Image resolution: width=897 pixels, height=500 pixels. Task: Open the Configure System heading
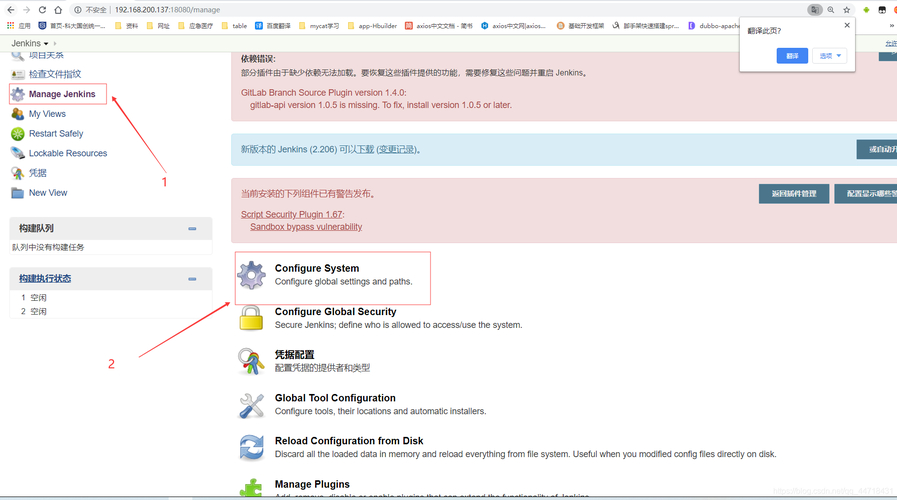(317, 268)
